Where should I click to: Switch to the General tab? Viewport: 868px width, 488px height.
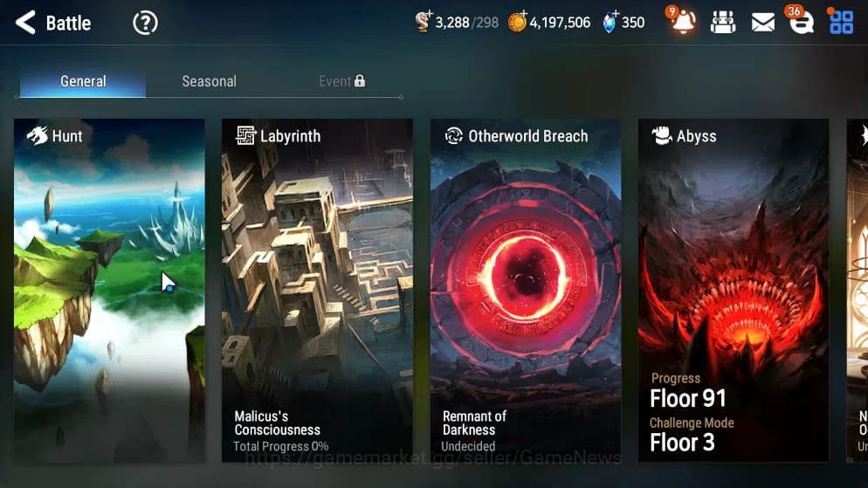[83, 81]
